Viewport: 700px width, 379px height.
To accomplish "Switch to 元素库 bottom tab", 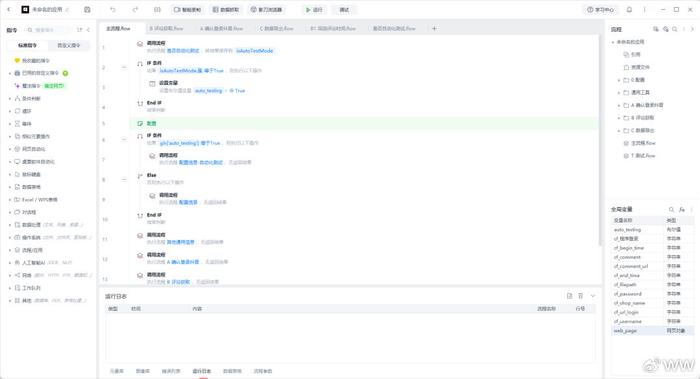I will pyautogui.click(x=117, y=371).
